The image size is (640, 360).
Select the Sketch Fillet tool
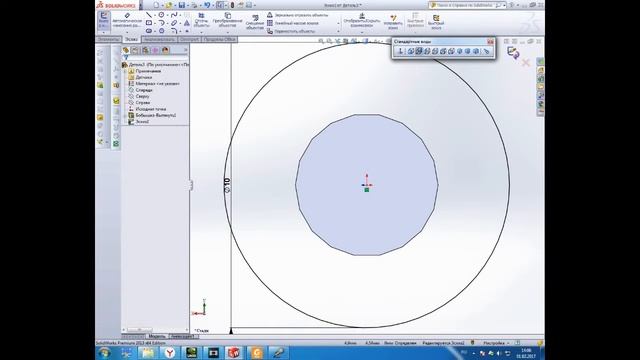point(174,31)
